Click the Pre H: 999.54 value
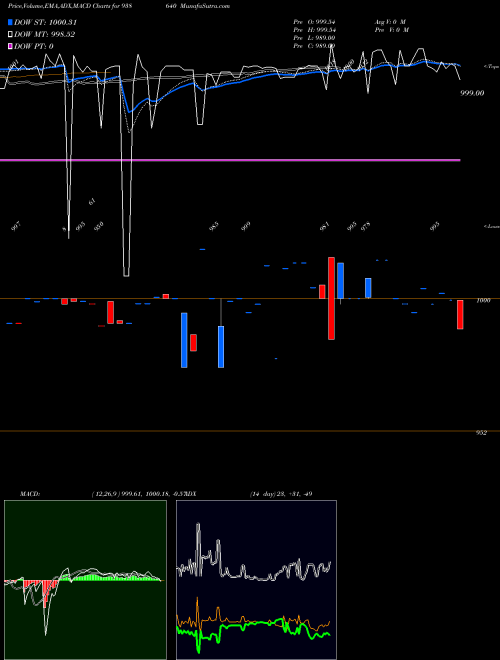 [x=314, y=30]
